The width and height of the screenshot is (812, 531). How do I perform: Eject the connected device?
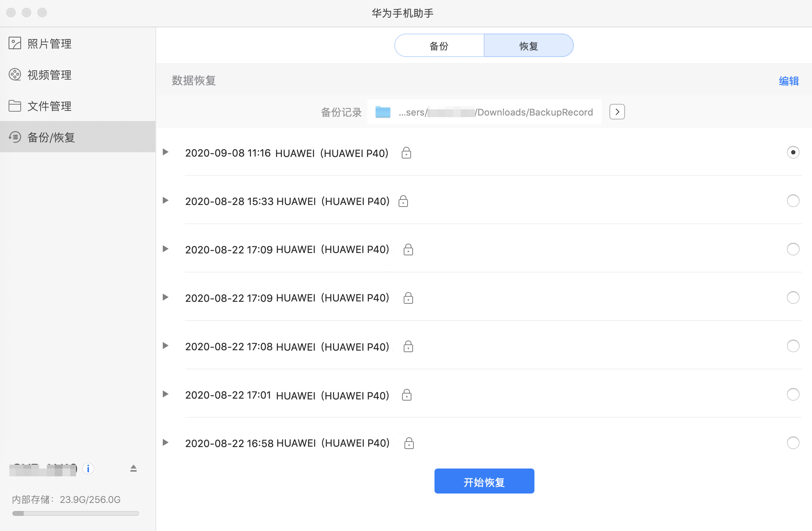click(x=132, y=468)
